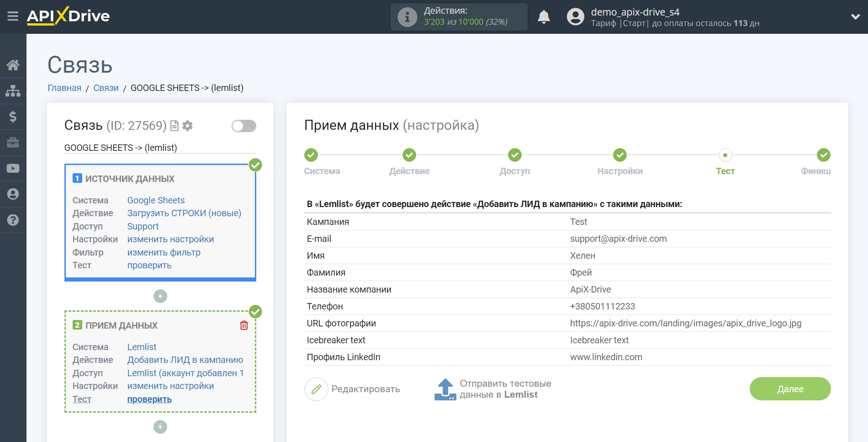Click the actions usage counter 3'203
868x442 pixels.
(434, 22)
